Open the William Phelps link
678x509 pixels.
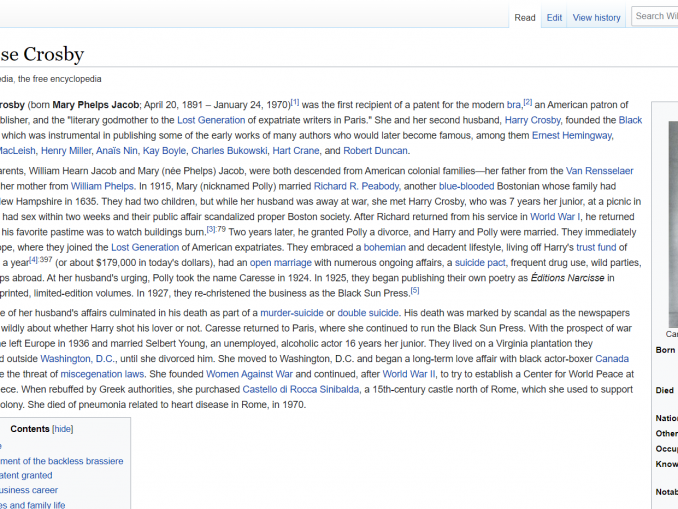pyautogui.click(x=102, y=186)
